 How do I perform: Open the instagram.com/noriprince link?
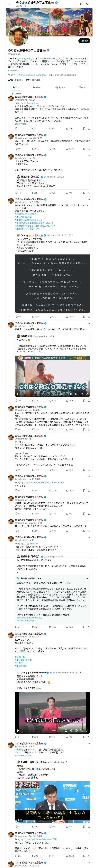click(34, 75)
